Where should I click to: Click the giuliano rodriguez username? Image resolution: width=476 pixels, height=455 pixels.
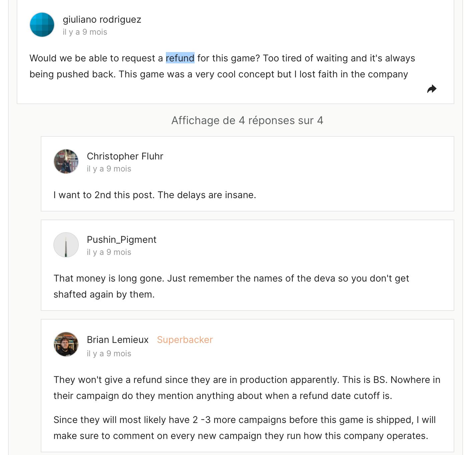pos(102,20)
